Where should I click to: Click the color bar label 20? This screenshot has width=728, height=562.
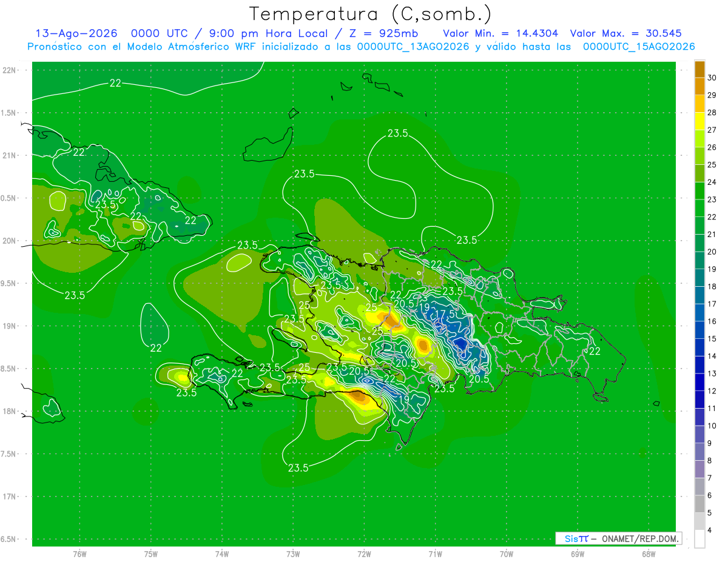coord(713,252)
